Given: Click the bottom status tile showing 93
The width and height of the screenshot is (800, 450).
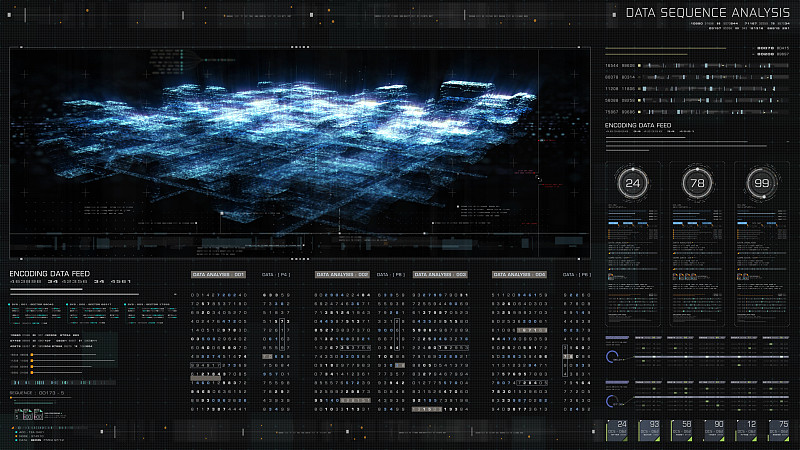Looking at the screenshot, I should tap(650, 431).
